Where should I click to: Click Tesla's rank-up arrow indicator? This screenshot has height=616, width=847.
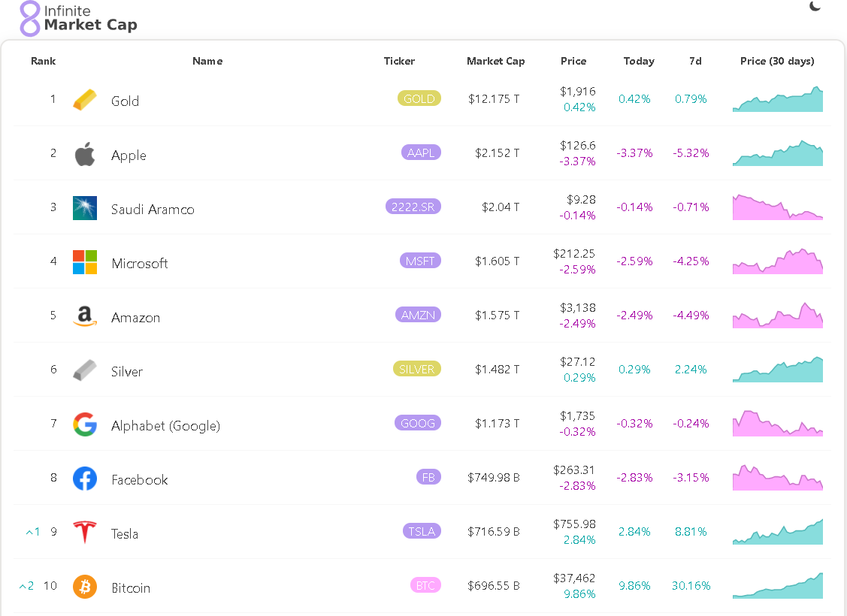(32, 532)
